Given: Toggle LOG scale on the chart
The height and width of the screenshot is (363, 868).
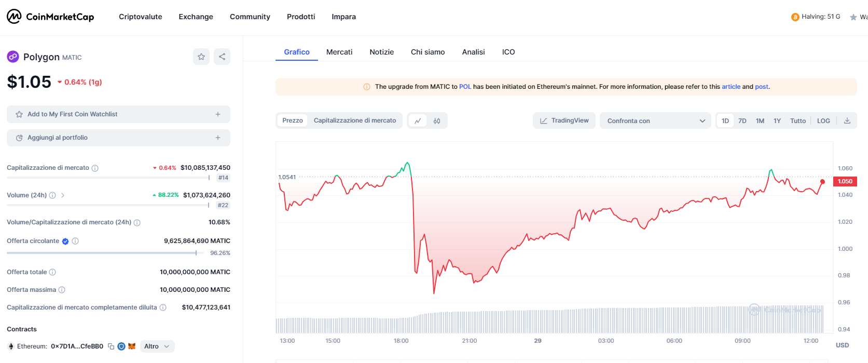Looking at the screenshot, I should 823,121.
